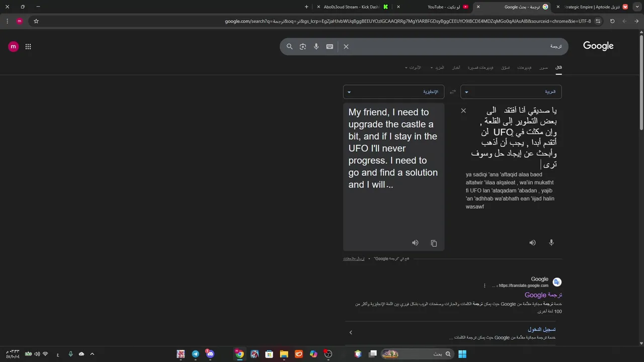Expand the المزيد (More) search filter menu
This screenshot has height=362, width=644.
point(438,67)
